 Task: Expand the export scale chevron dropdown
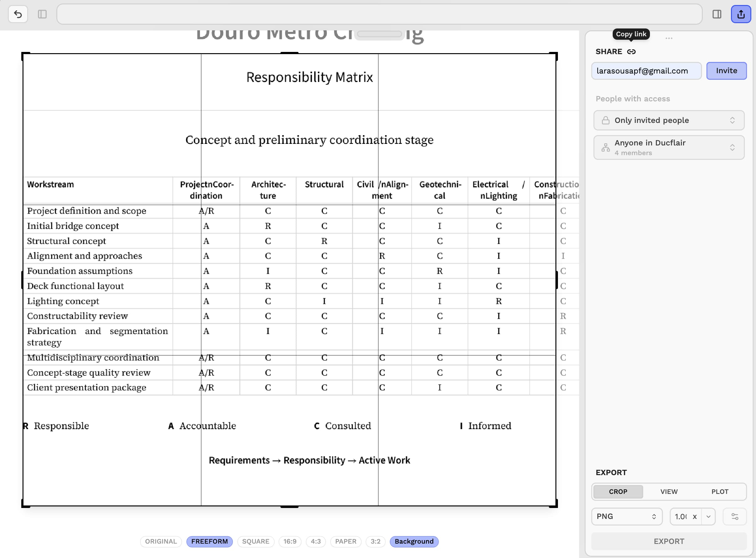point(708,516)
